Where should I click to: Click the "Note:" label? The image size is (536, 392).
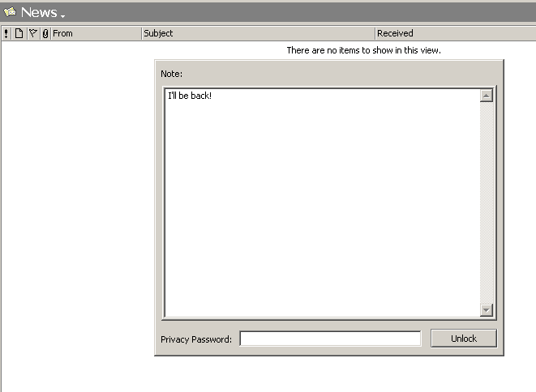click(x=172, y=74)
